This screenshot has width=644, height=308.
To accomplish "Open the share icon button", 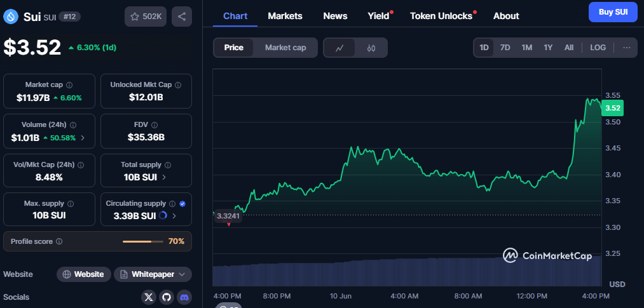I will pos(182,17).
